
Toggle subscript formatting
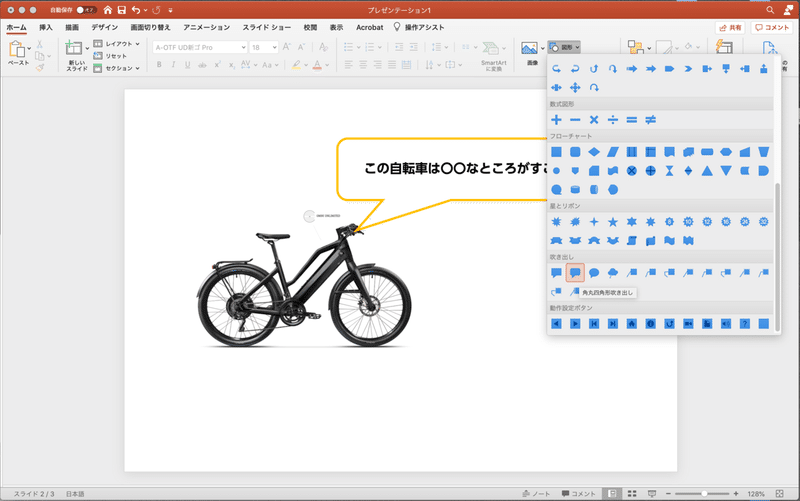tap(232, 65)
